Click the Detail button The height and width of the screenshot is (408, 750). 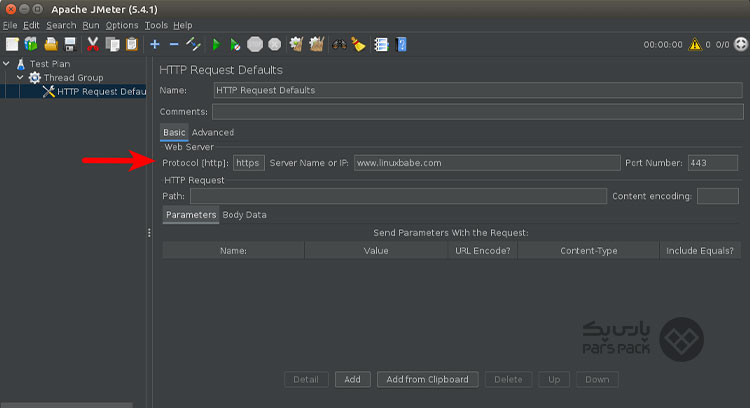(x=306, y=379)
